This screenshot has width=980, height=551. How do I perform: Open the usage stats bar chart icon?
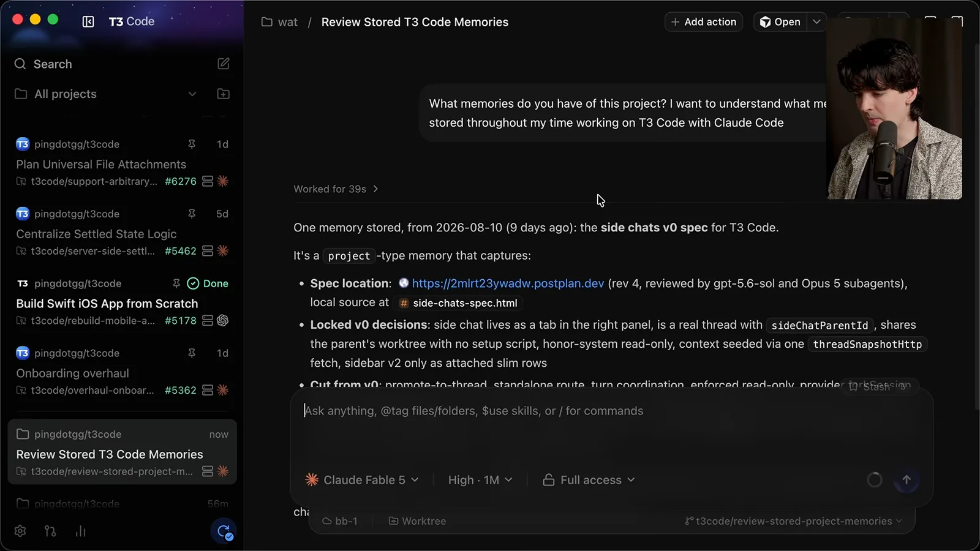[80, 531]
